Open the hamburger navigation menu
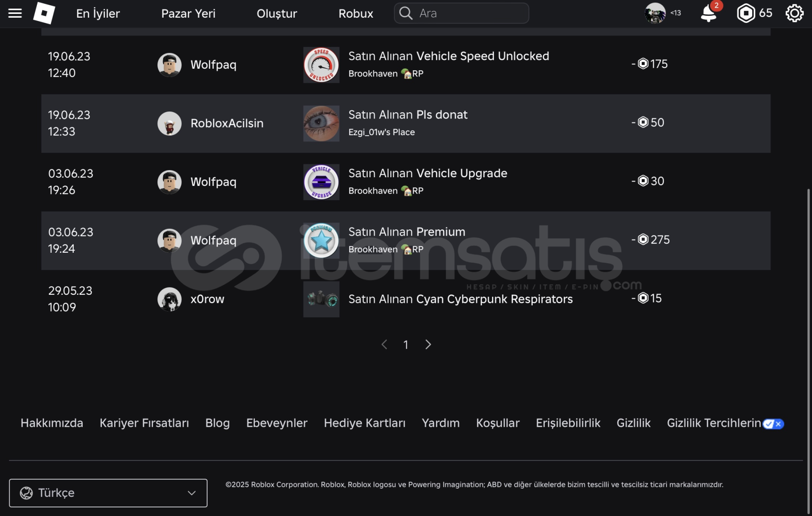Image resolution: width=812 pixels, height=516 pixels. click(15, 13)
